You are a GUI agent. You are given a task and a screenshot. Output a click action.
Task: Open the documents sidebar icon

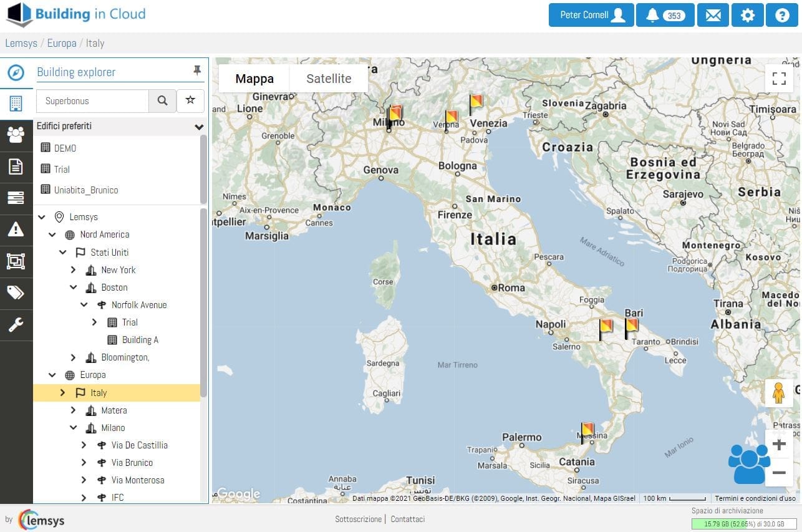16,167
